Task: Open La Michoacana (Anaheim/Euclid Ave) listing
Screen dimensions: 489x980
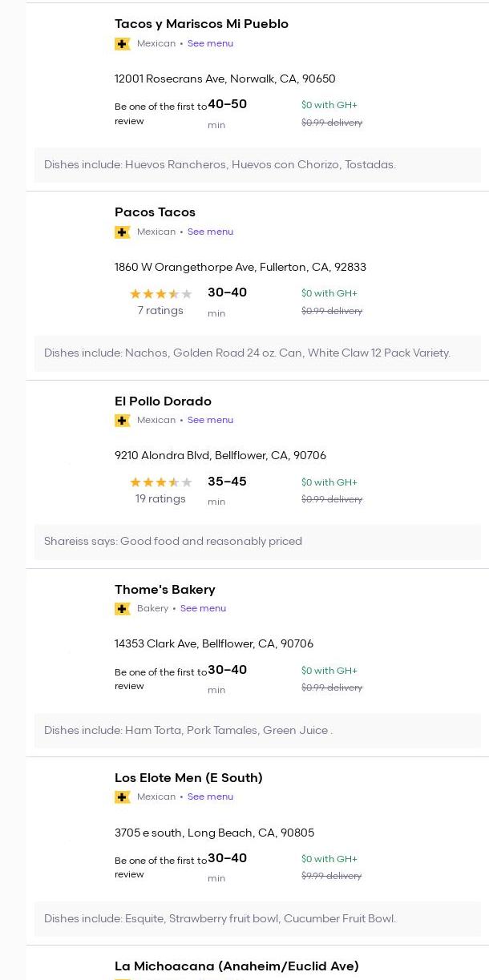Action: coord(236,966)
